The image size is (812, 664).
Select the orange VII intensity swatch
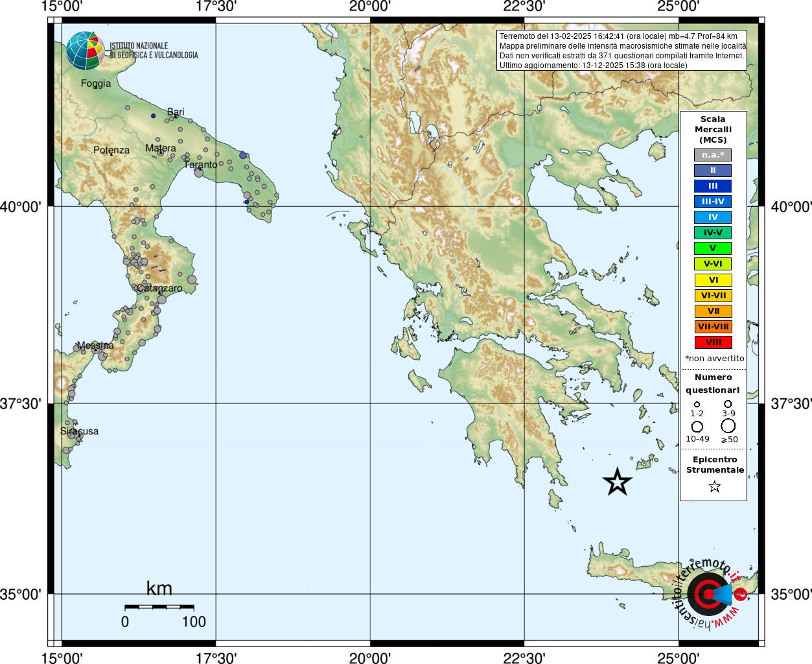(713, 311)
